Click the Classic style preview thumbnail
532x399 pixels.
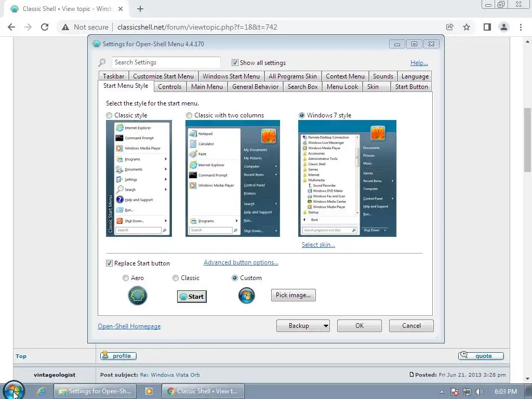139,179
